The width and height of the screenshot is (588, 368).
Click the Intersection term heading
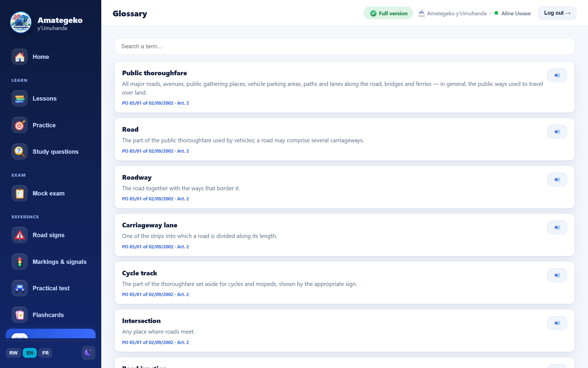[141, 321]
